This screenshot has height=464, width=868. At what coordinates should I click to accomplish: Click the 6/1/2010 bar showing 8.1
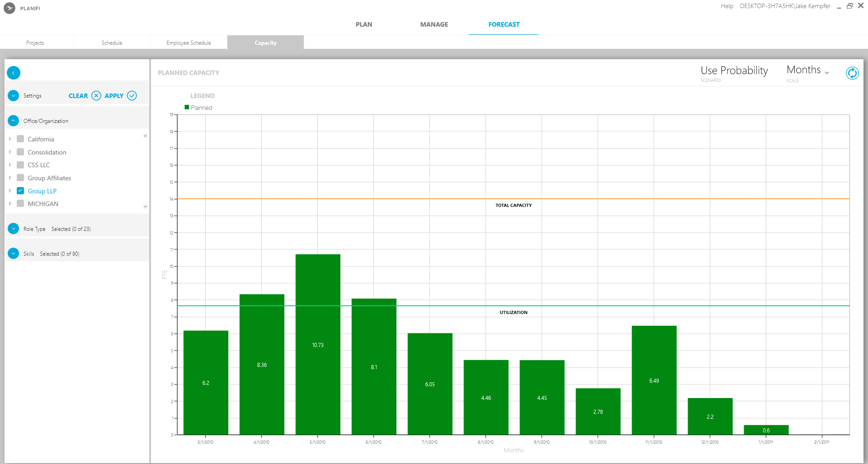[374, 367]
